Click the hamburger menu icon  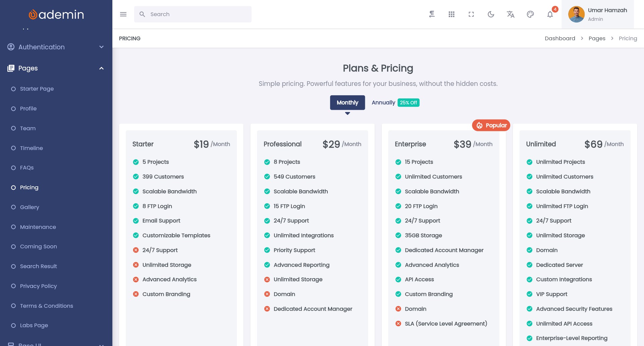point(123,14)
